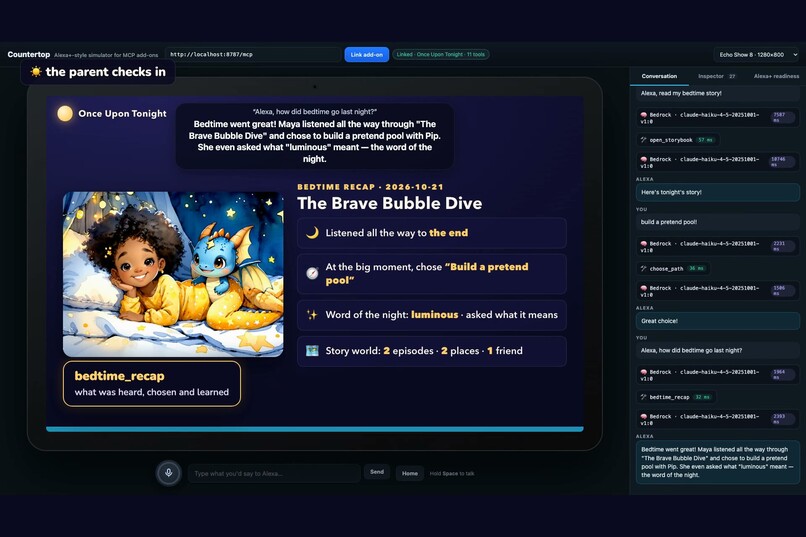Click the quoted prompt 'Alexa, how did bedtime go last night?' on the device
The image size is (806, 537).
coord(315,112)
